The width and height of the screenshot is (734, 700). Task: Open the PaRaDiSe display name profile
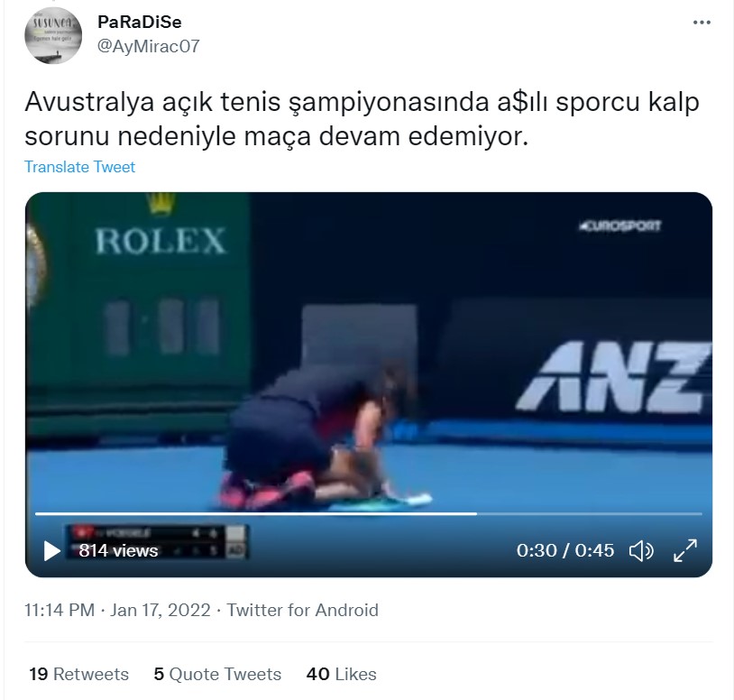(140, 22)
